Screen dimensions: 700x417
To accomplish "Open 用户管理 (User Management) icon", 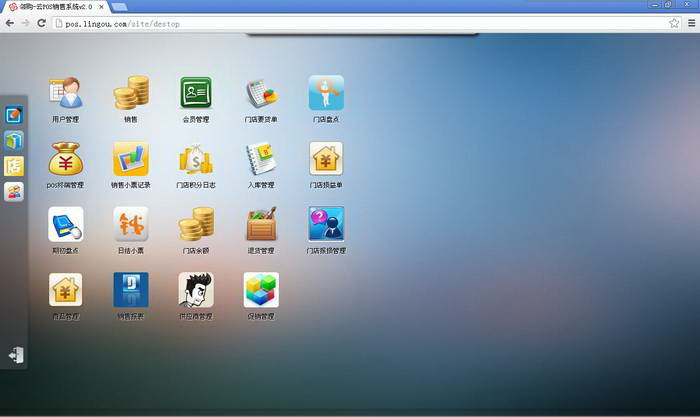I will [66, 94].
